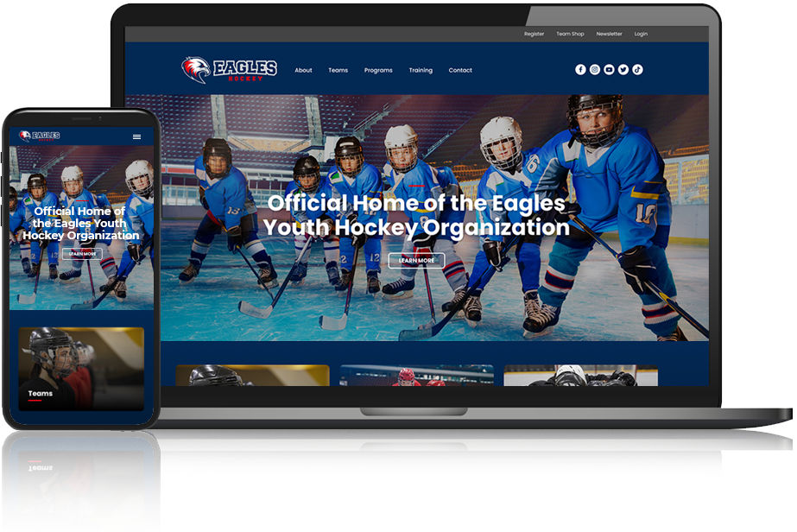Open the Teams card on the phone
Screen dimensions: 797x532
point(81,367)
